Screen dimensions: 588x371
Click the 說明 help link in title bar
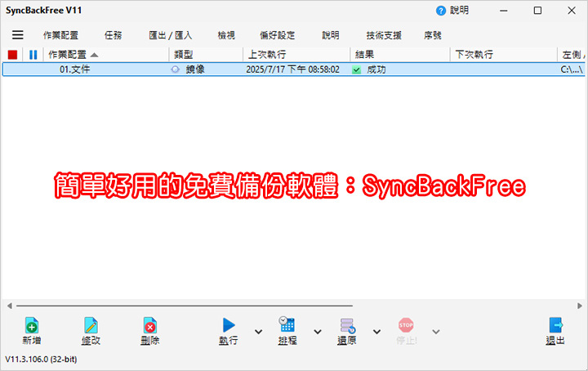(x=459, y=11)
